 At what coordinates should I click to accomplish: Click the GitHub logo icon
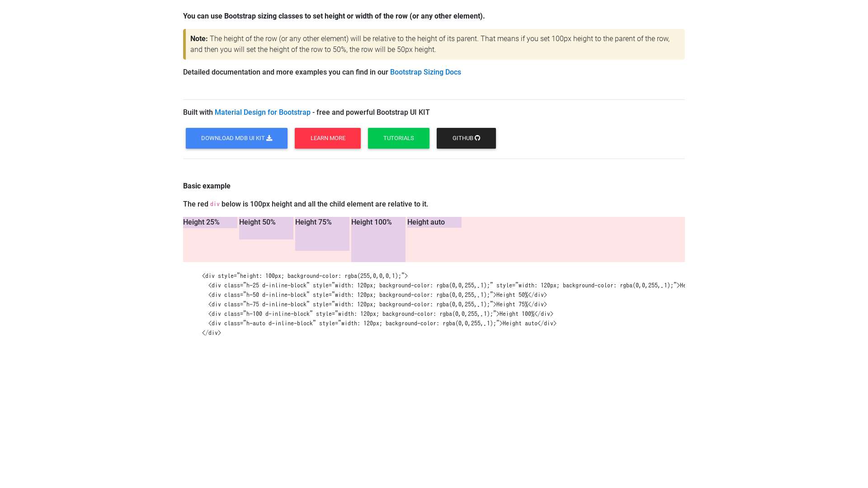[x=477, y=138]
